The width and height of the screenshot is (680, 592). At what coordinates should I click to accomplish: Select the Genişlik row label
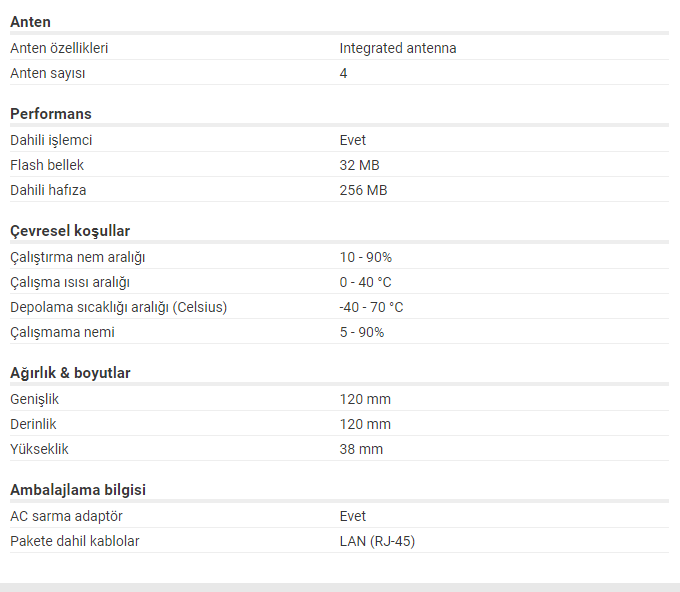coord(35,399)
